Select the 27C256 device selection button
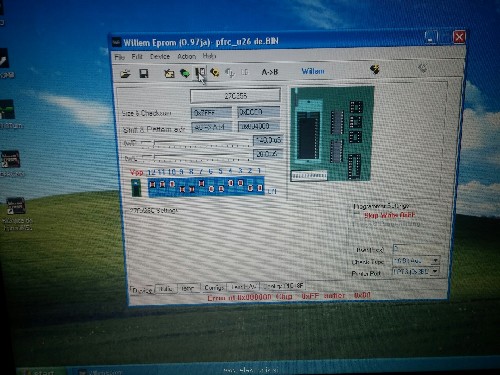 click(x=235, y=96)
